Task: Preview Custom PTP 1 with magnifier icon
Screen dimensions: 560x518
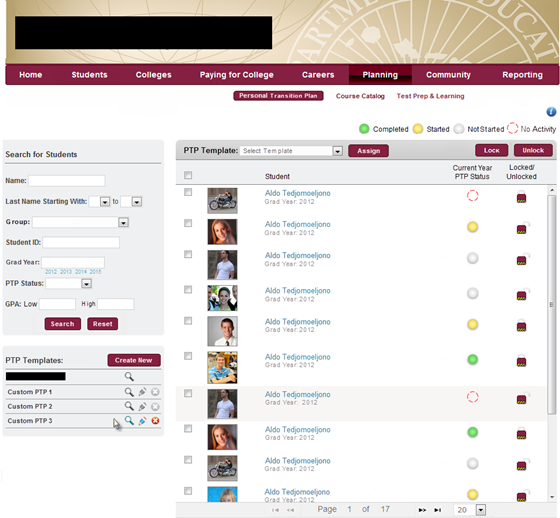Action: point(129,392)
